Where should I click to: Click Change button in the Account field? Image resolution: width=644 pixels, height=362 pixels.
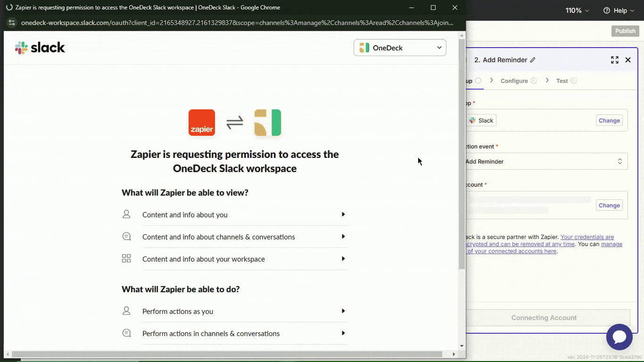[609, 205]
